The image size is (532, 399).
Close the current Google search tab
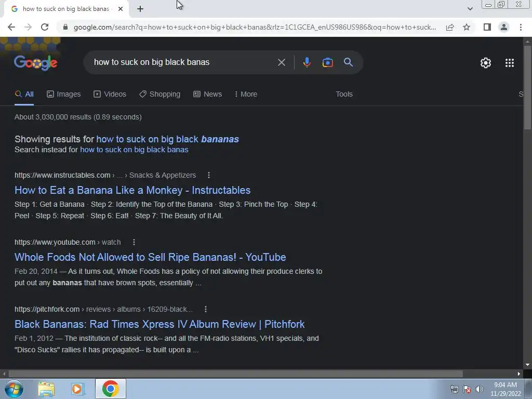[x=121, y=9]
